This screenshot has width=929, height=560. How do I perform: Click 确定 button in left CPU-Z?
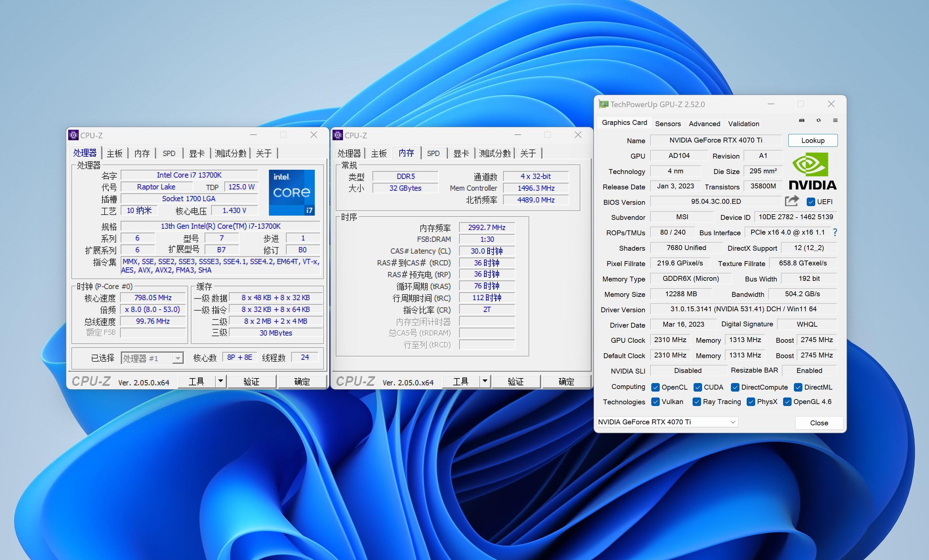tap(302, 381)
